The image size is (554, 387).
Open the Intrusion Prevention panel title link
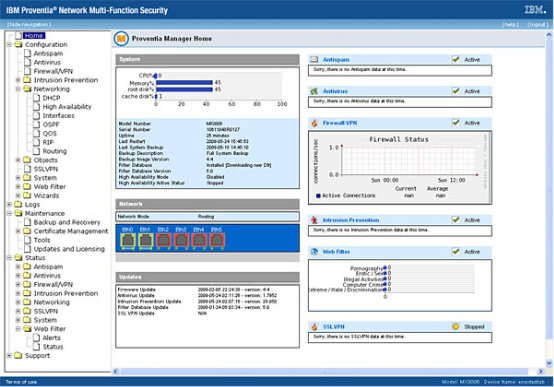click(351, 220)
